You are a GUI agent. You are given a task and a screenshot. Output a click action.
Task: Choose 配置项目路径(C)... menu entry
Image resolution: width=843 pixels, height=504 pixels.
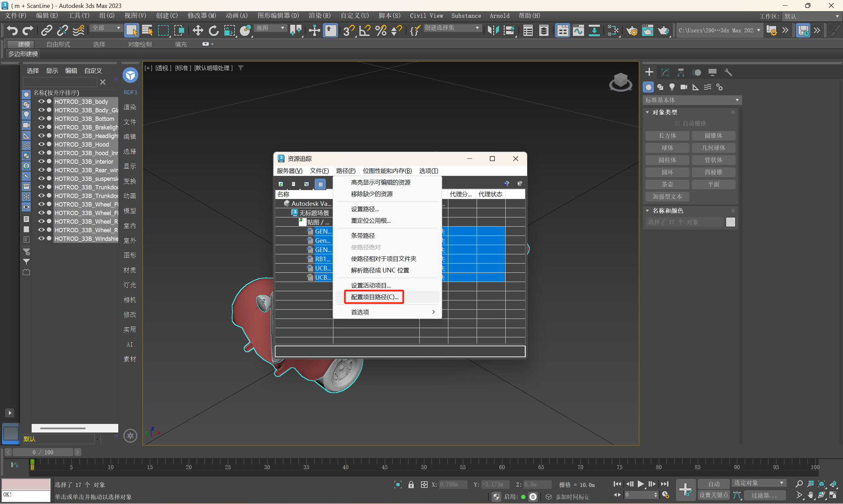click(374, 297)
